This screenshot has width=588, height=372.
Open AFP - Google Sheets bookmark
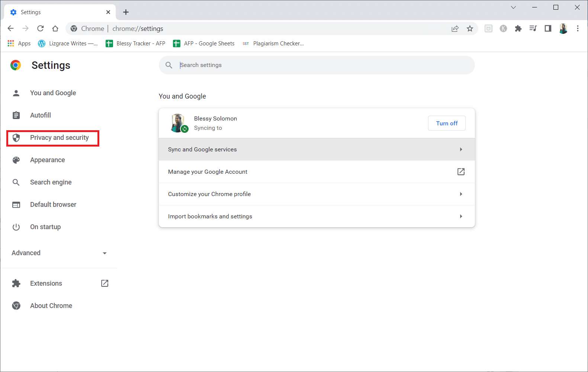(204, 44)
